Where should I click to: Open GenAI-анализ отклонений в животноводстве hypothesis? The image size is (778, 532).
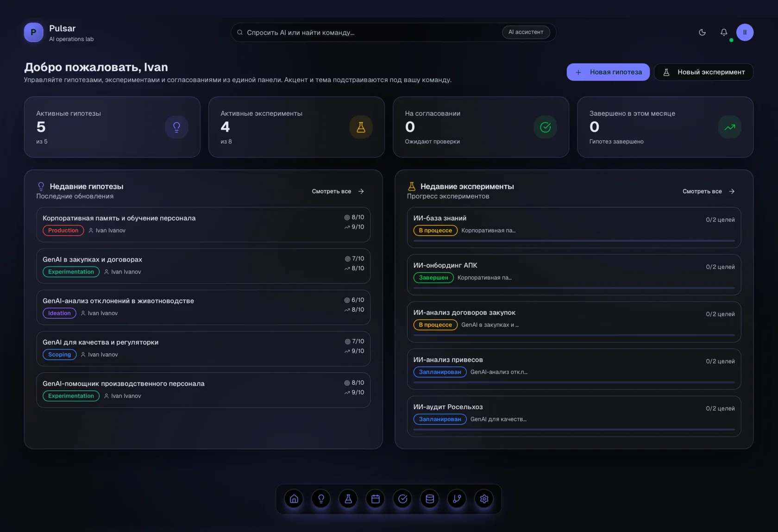pyautogui.click(x=203, y=307)
